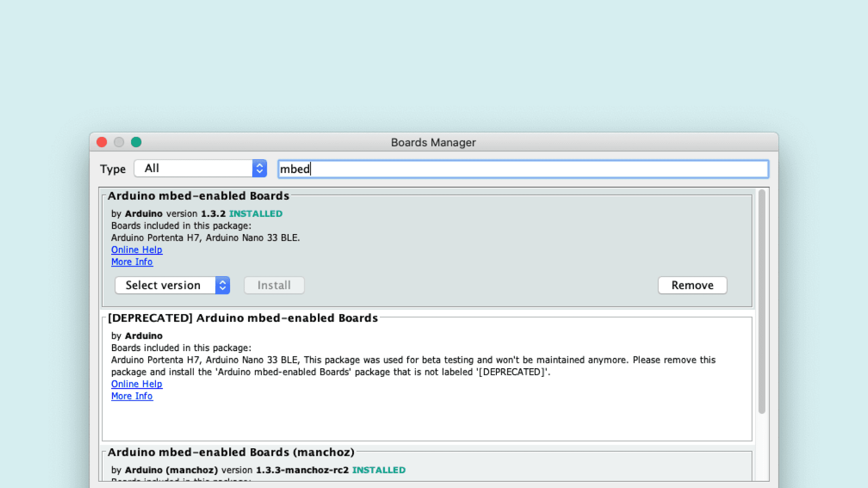The image size is (868, 488).
Task: Open More Info in DEPRECATED package
Action: (132, 396)
